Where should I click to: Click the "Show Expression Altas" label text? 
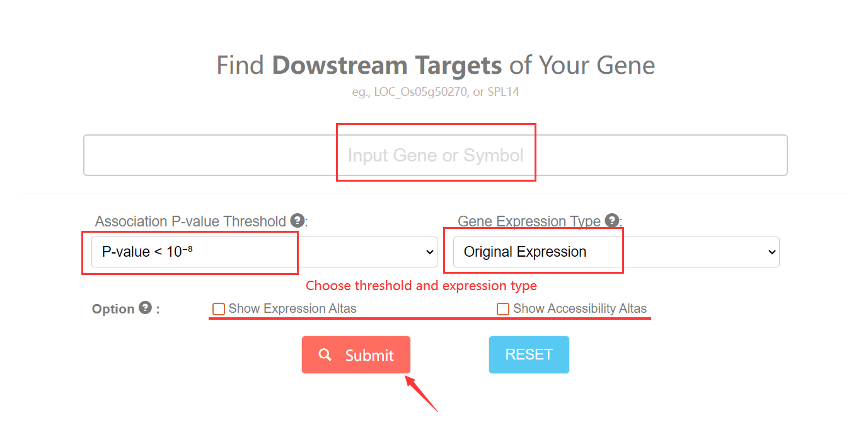tap(292, 308)
